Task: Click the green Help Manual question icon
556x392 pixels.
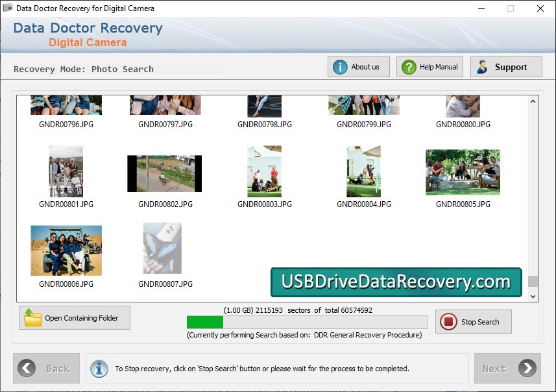Action: click(x=409, y=67)
